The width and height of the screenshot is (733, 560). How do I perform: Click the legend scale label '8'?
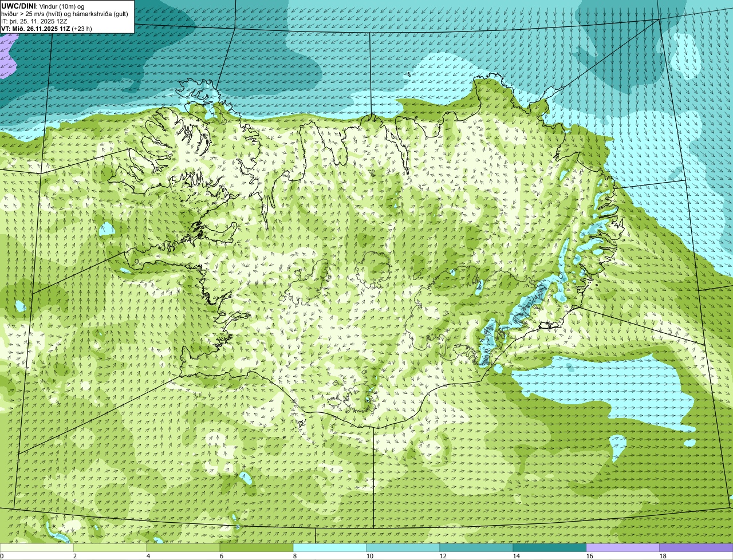tap(295, 556)
